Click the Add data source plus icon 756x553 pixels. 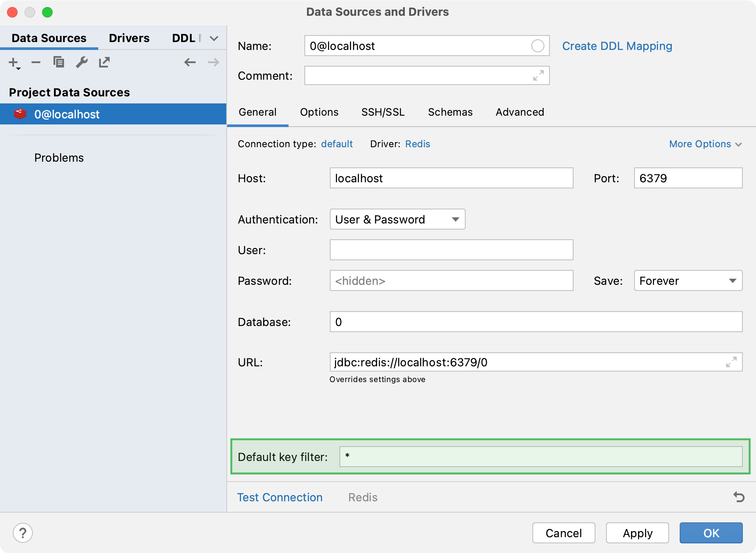pyautogui.click(x=14, y=63)
